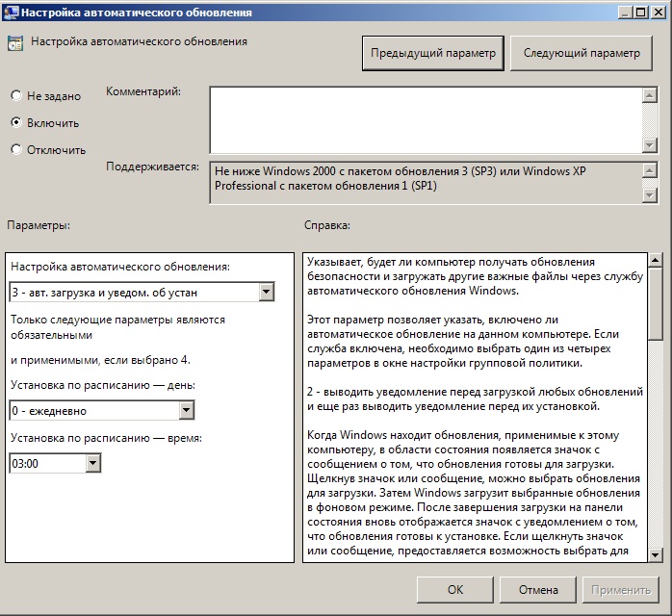
Task: Click inside the comment text field
Action: pyautogui.click(x=426, y=120)
